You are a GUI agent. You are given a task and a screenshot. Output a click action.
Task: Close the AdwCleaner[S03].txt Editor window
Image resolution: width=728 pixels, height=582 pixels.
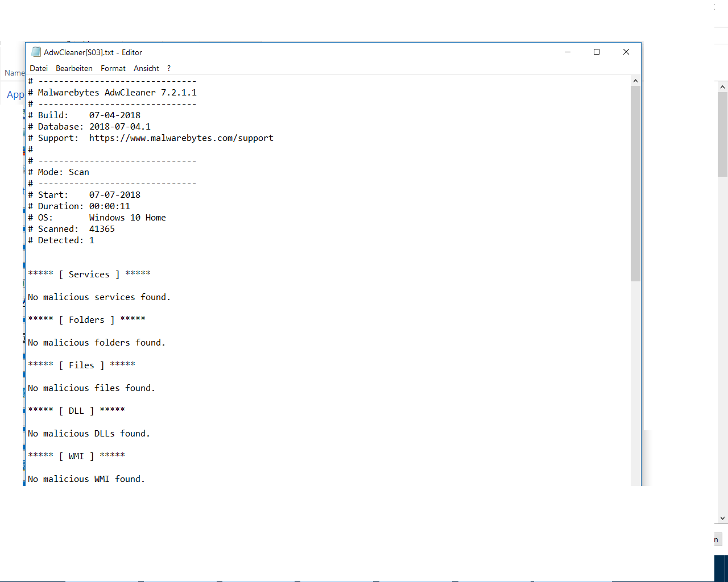coord(626,52)
